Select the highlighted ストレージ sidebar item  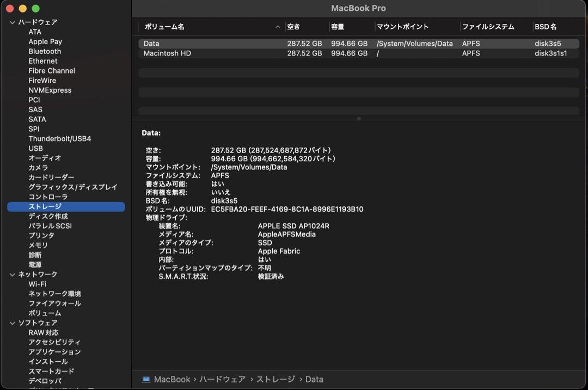pos(66,206)
